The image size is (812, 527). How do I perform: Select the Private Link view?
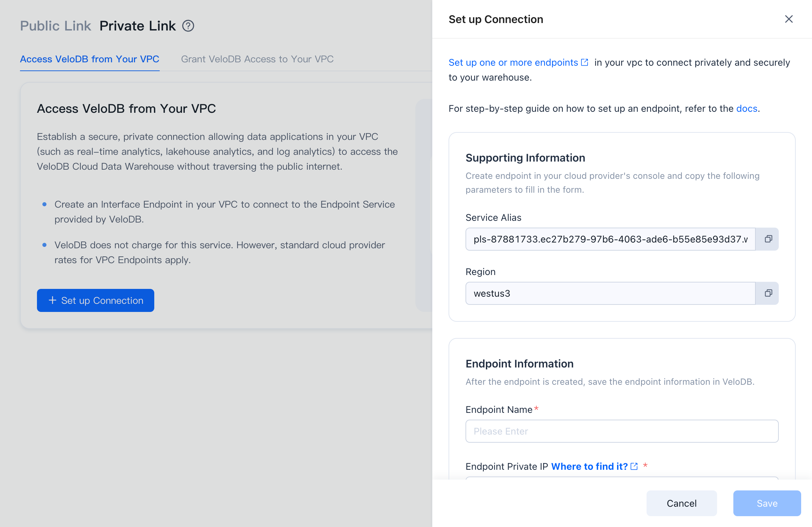pos(137,25)
